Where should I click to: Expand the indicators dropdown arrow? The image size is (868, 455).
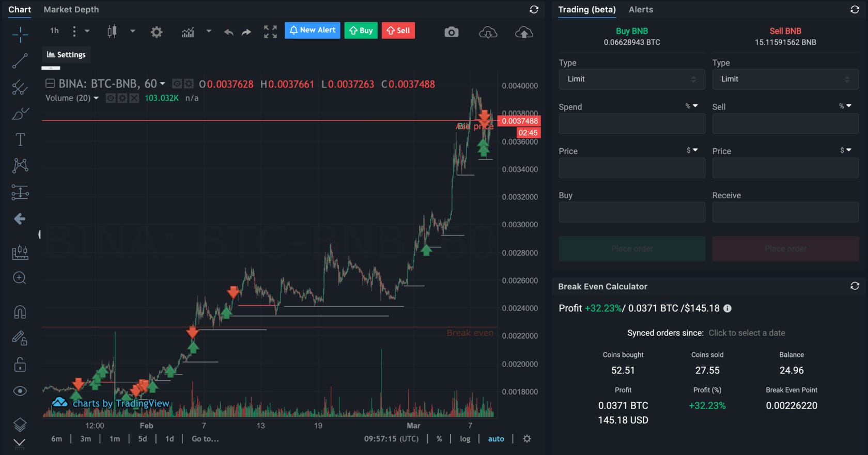point(209,31)
